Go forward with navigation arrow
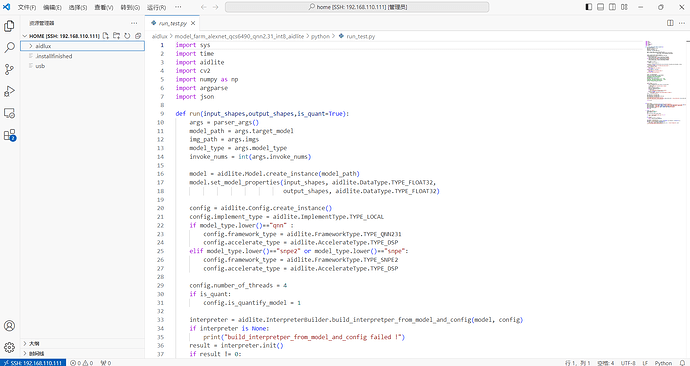Image resolution: width=690 pixels, height=366 pixels. click(x=215, y=7)
